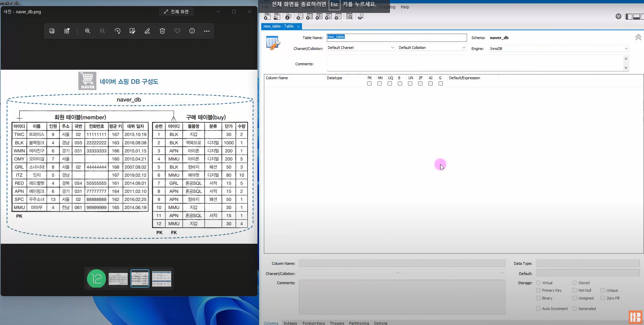Open the edit image tool in Photos
Screen dimensions: 644x325
[132, 31]
